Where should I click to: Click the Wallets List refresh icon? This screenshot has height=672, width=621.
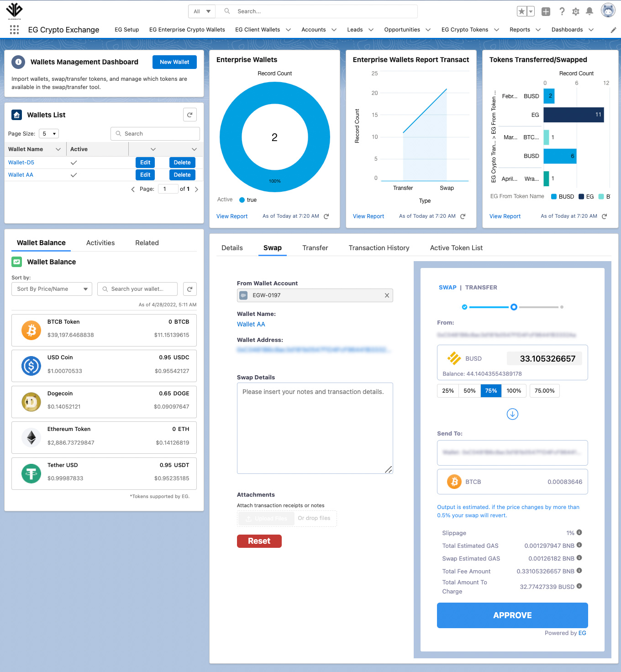(x=189, y=115)
